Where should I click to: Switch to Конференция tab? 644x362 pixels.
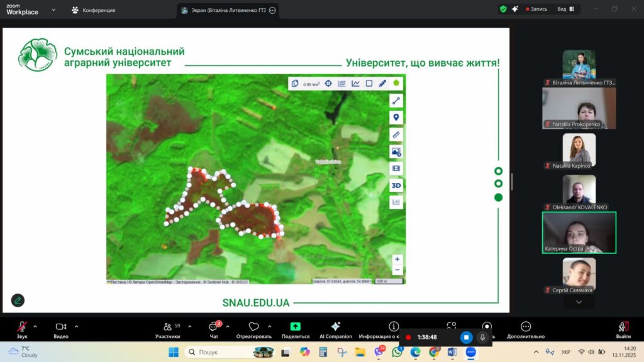(x=94, y=10)
